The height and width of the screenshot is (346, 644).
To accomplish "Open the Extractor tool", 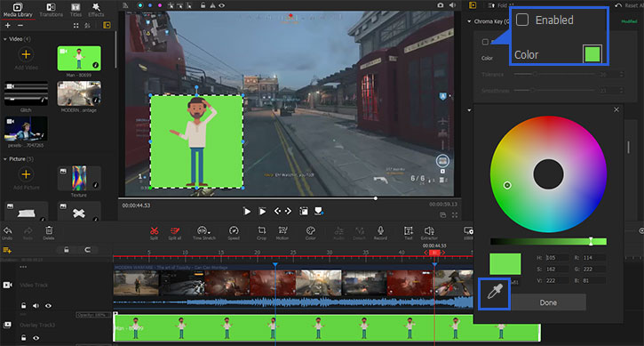I will 429,233.
